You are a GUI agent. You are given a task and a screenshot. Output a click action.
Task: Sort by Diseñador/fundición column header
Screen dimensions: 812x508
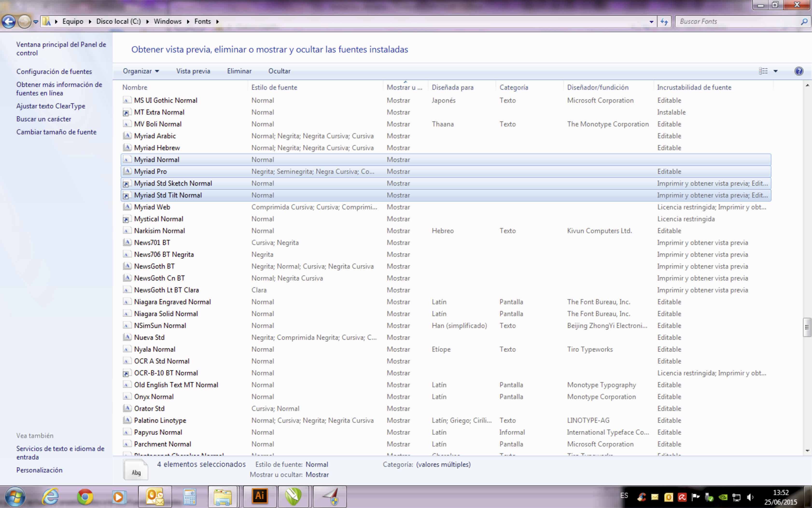click(597, 87)
